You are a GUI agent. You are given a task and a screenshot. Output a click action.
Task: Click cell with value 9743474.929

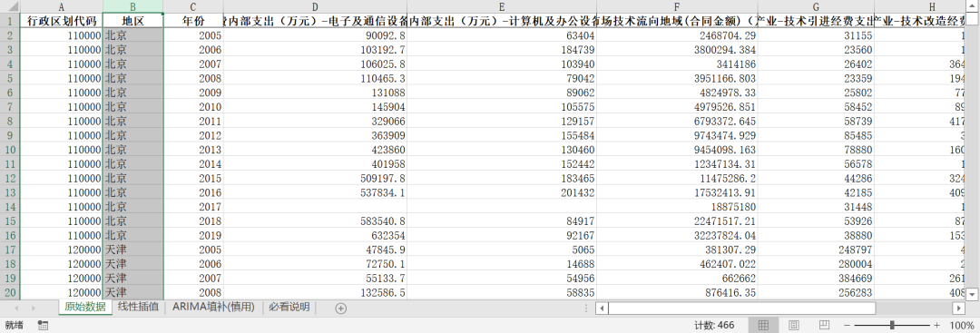[x=677, y=135]
